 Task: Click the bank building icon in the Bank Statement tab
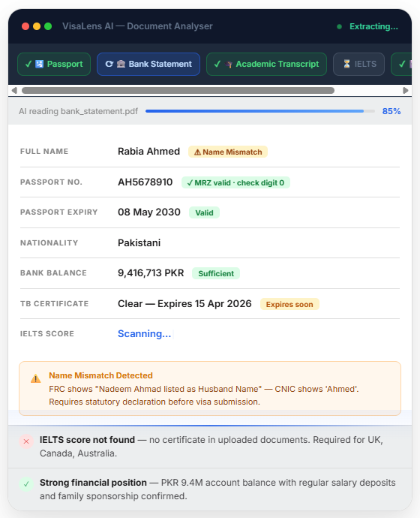click(121, 64)
